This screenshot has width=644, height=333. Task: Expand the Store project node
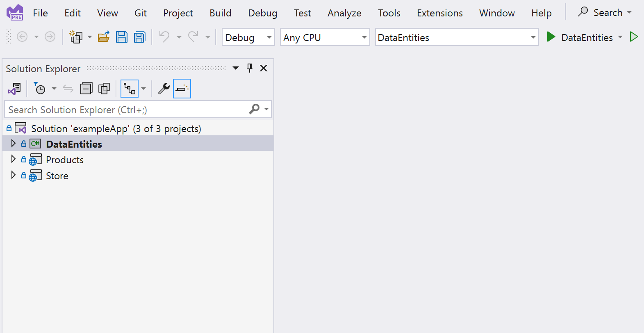tap(13, 175)
